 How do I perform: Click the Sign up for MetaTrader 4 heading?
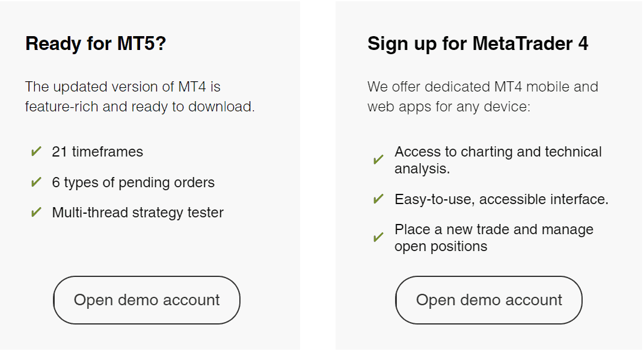point(477,43)
